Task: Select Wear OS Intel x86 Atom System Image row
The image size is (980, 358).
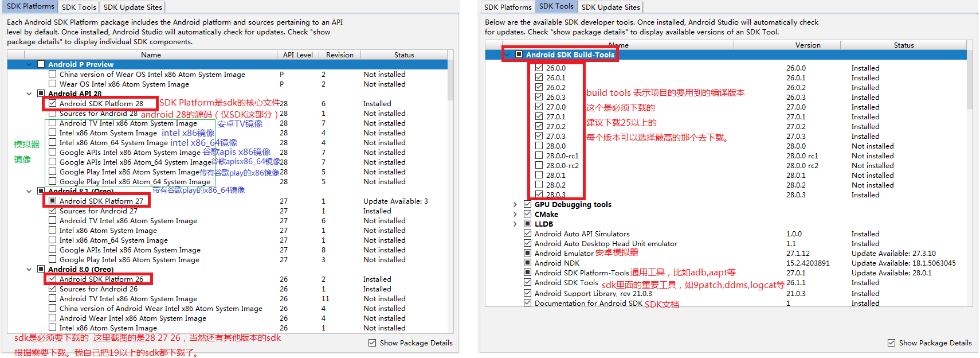Action: click(x=228, y=84)
